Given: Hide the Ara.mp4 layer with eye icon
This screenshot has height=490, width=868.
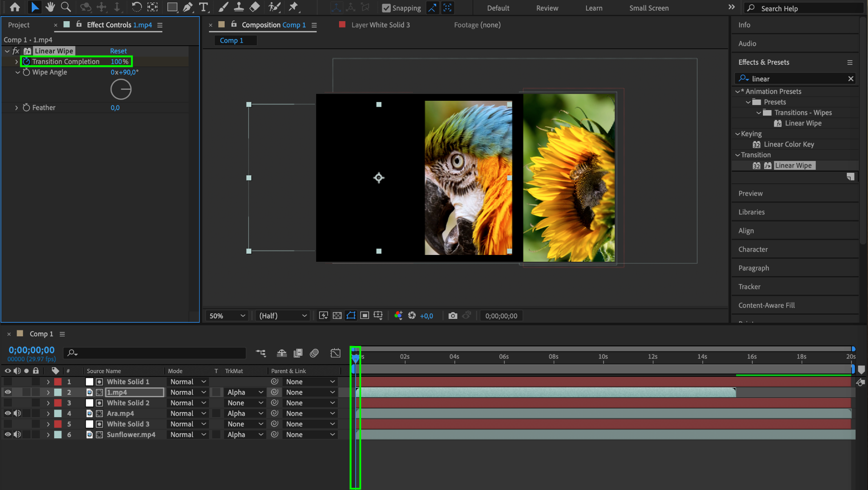Looking at the screenshot, I should point(8,413).
